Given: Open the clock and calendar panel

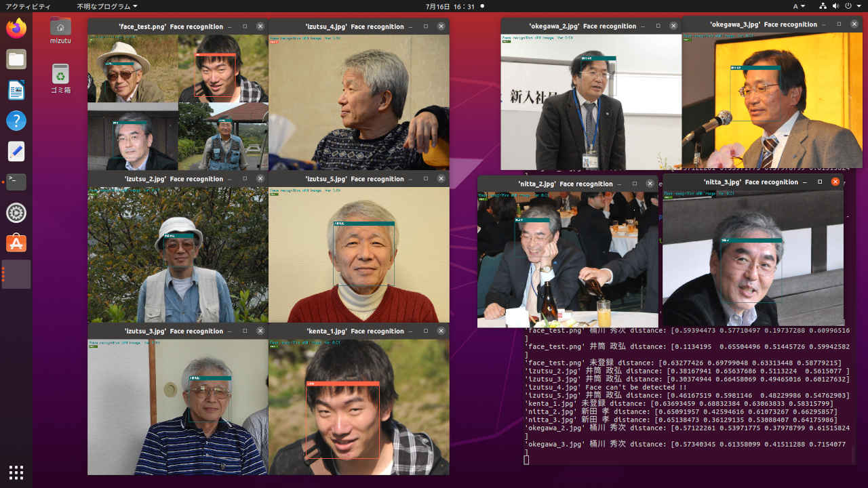Looking at the screenshot, I should point(450,6).
